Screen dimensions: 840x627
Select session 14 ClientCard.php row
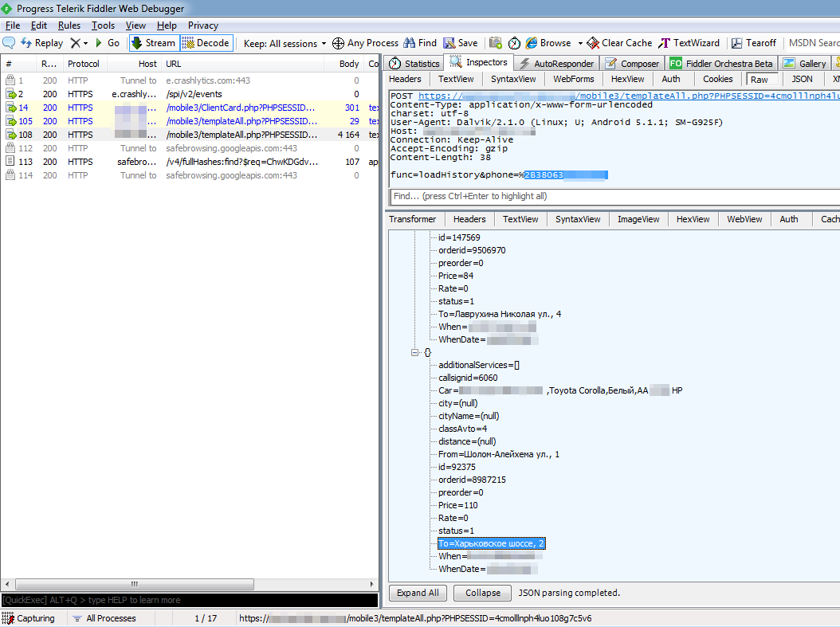[x=190, y=108]
